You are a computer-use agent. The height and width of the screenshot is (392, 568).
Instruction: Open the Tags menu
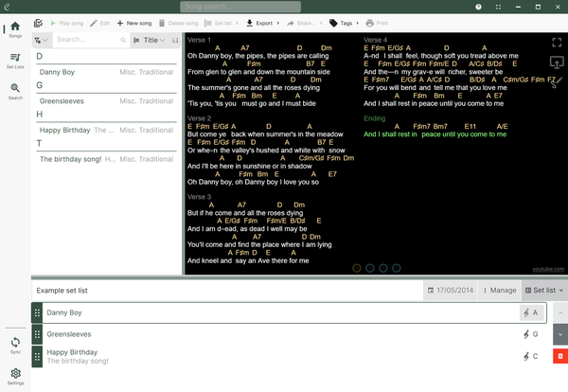[x=344, y=23]
